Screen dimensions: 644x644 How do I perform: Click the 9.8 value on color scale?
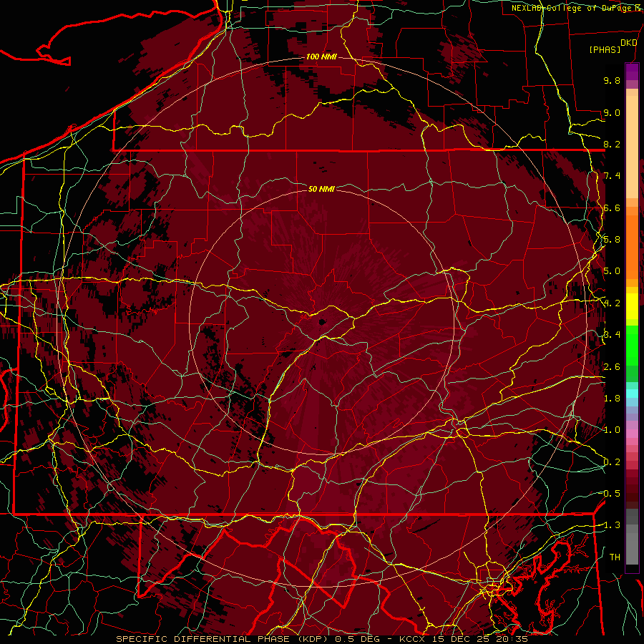coord(612,80)
